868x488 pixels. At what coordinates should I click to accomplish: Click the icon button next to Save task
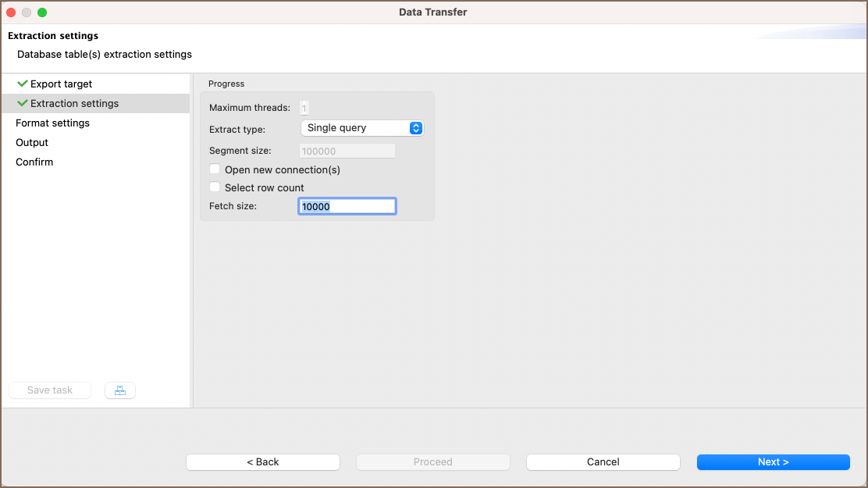point(120,390)
